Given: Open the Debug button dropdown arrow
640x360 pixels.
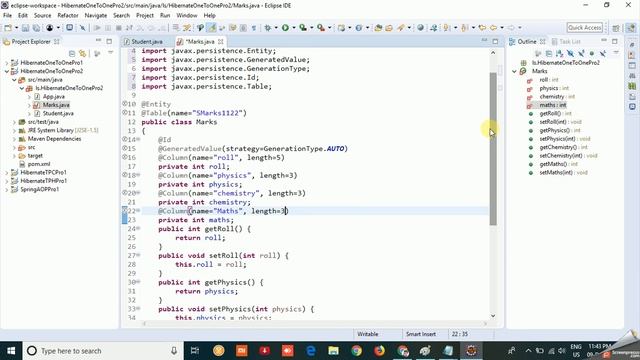Looking at the screenshot, I should point(276,28).
